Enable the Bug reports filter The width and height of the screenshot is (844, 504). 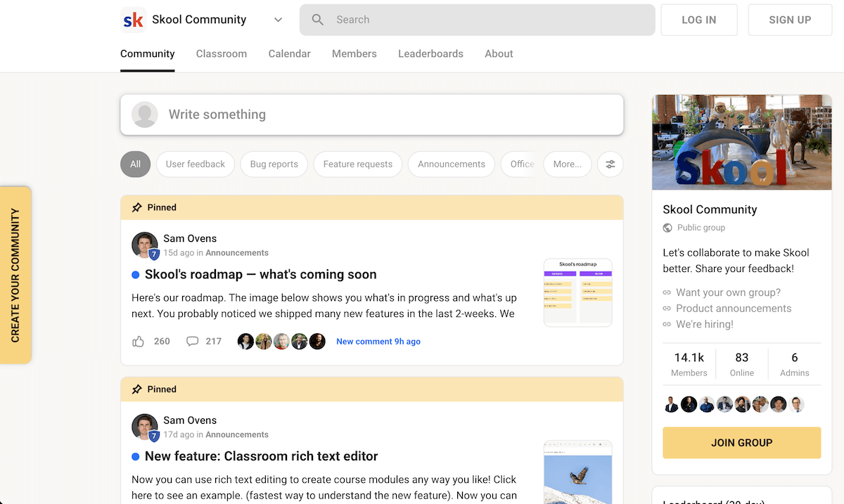coord(274,164)
